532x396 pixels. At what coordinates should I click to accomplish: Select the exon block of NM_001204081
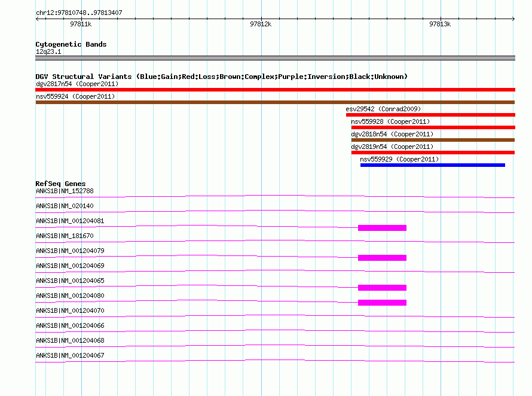pos(382,228)
